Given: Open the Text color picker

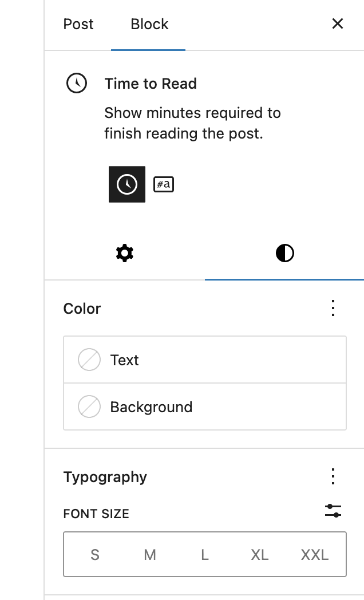Looking at the screenshot, I should click(205, 360).
